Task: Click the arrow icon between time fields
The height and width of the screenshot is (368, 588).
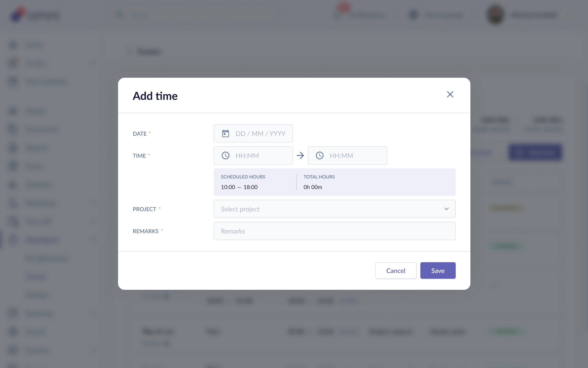Action: [x=300, y=155]
